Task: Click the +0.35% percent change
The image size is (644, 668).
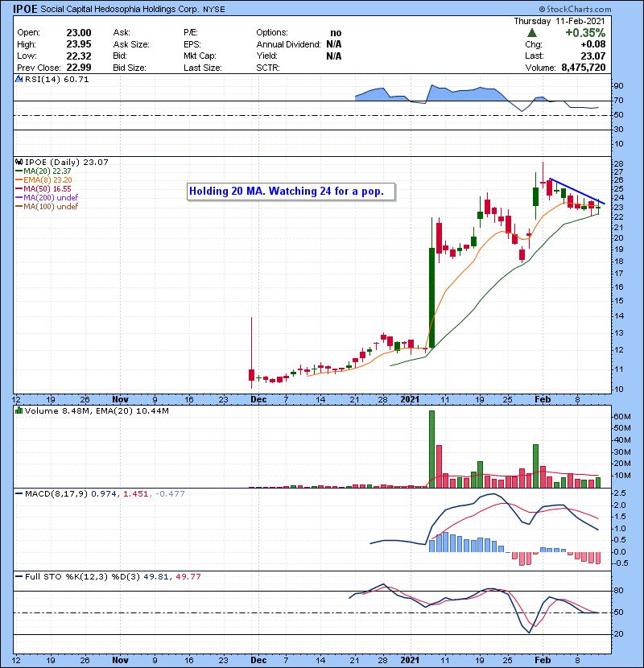Action: pyautogui.click(x=585, y=33)
